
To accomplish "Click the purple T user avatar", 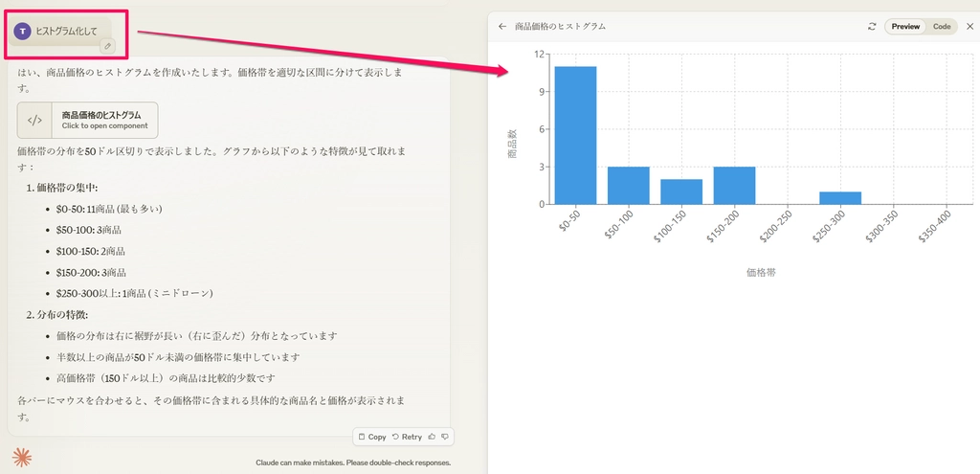I will coord(23,31).
